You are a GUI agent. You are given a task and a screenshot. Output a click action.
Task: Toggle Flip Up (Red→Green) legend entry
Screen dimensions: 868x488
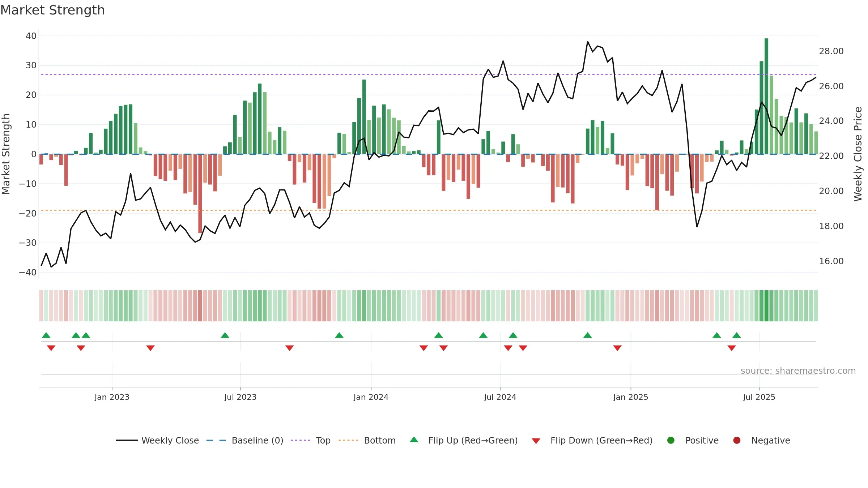pos(464,440)
